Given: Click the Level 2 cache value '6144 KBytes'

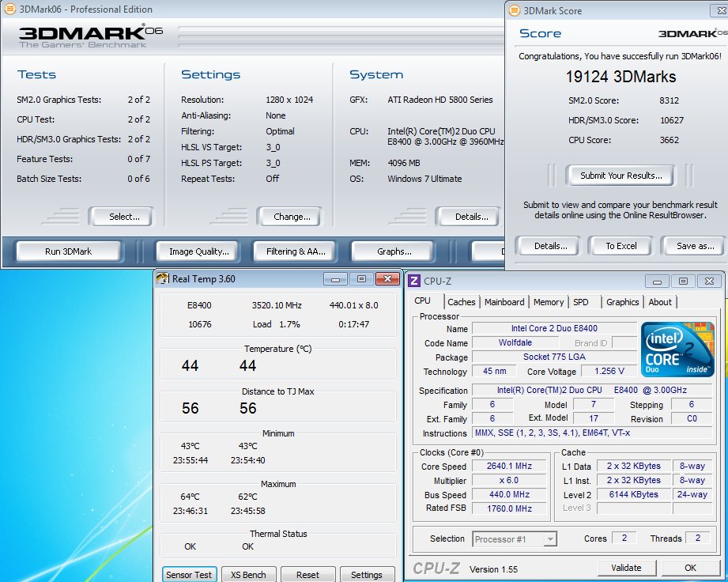Looking at the screenshot, I should click(x=634, y=495).
